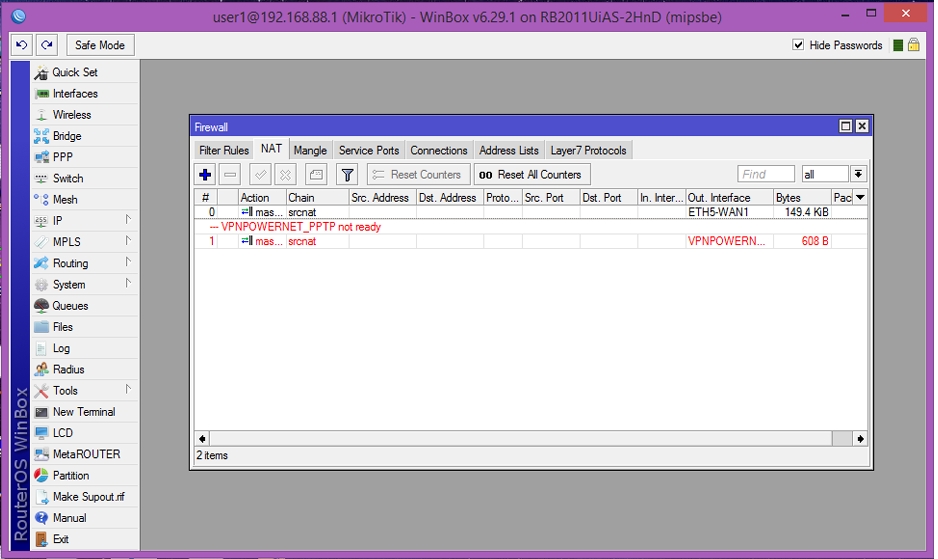Open the Address Lists tab

(x=508, y=150)
